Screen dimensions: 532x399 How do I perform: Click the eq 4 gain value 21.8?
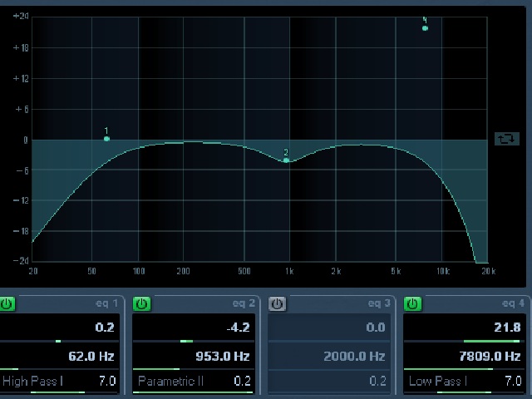[x=507, y=328]
